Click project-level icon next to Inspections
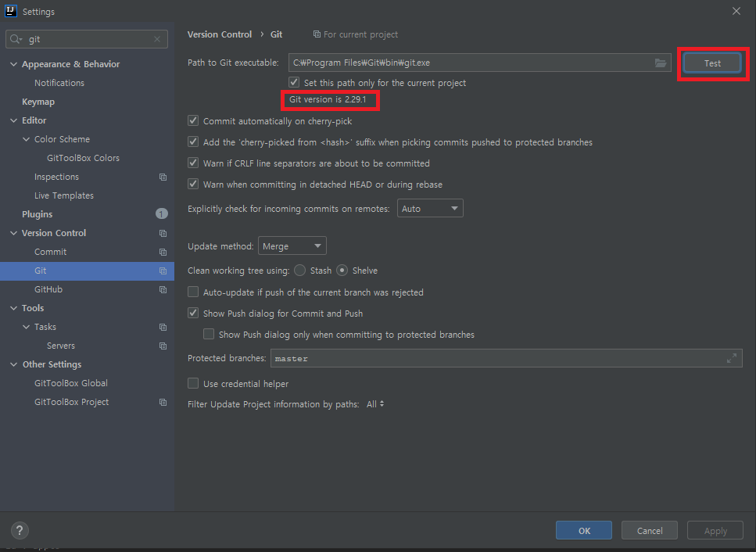756x552 pixels. click(163, 177)
